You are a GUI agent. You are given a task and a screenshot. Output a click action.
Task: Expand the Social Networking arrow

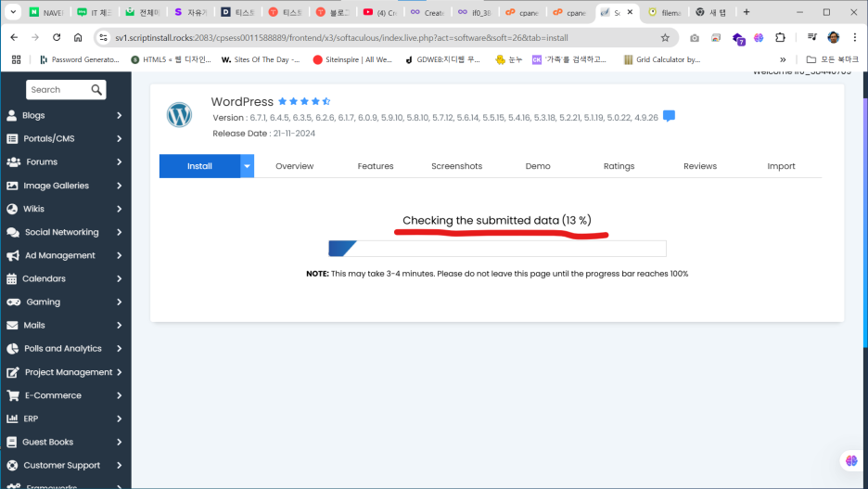coord(119,232)
